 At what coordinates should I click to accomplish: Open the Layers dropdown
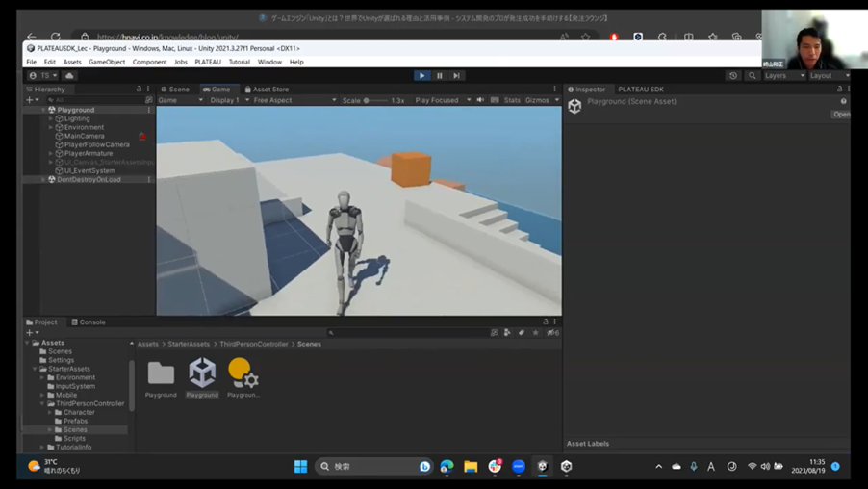click(783, 76)
